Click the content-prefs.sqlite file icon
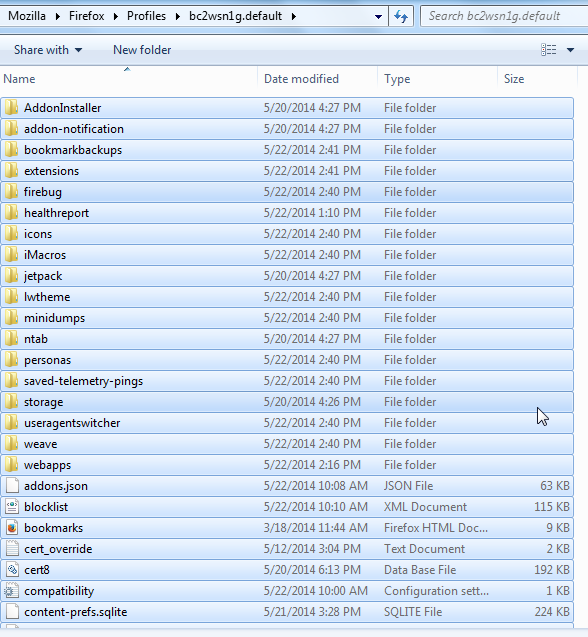 pos(12,612)
